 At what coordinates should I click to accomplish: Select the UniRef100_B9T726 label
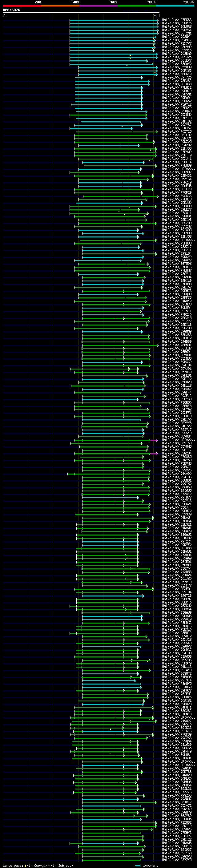click(x=176, y=78)
